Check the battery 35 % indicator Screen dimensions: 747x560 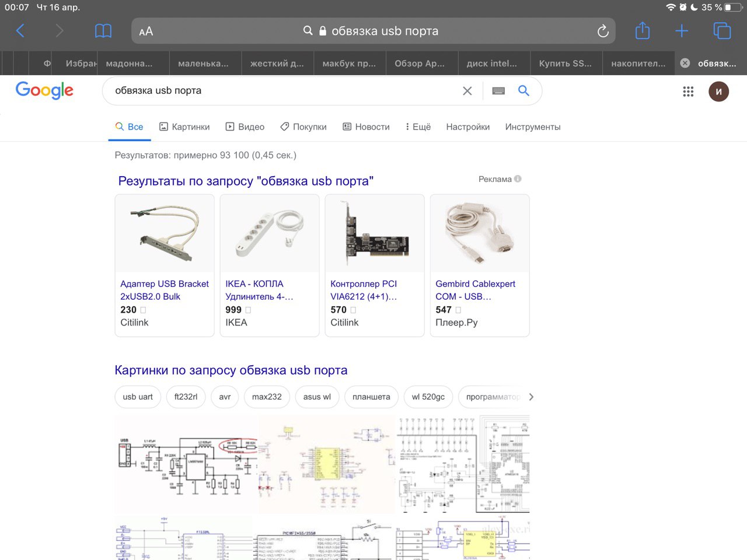[720, 8]
